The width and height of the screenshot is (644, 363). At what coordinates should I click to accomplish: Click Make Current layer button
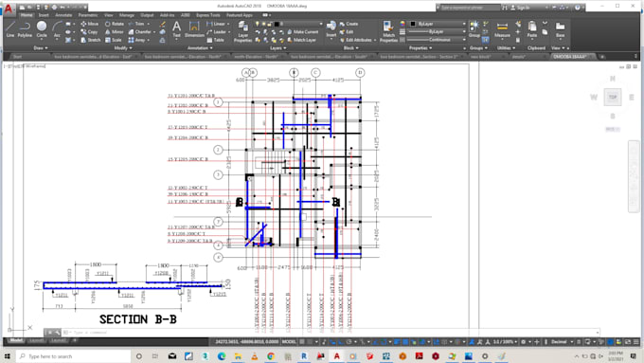click(x=303, y=31)
